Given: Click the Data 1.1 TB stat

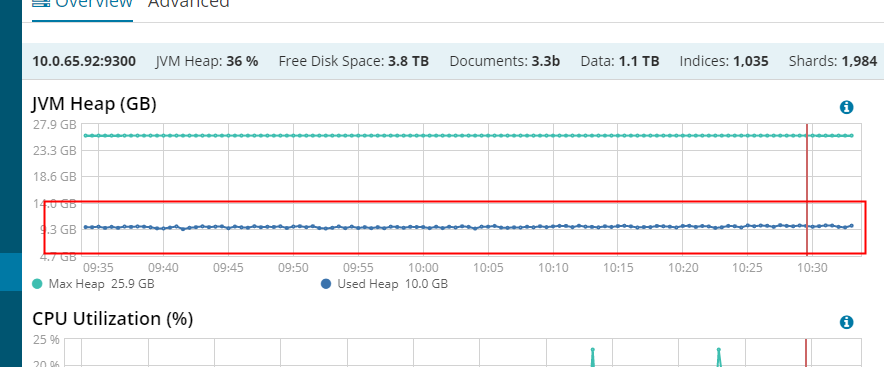Looking at the screenshot, I should 620,61.
